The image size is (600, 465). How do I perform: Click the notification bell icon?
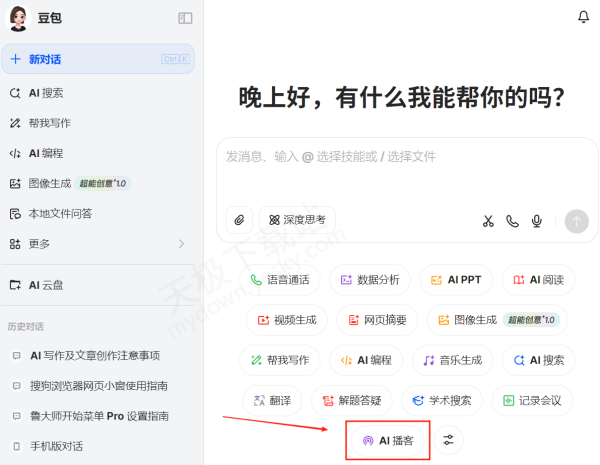coord(583,17)
